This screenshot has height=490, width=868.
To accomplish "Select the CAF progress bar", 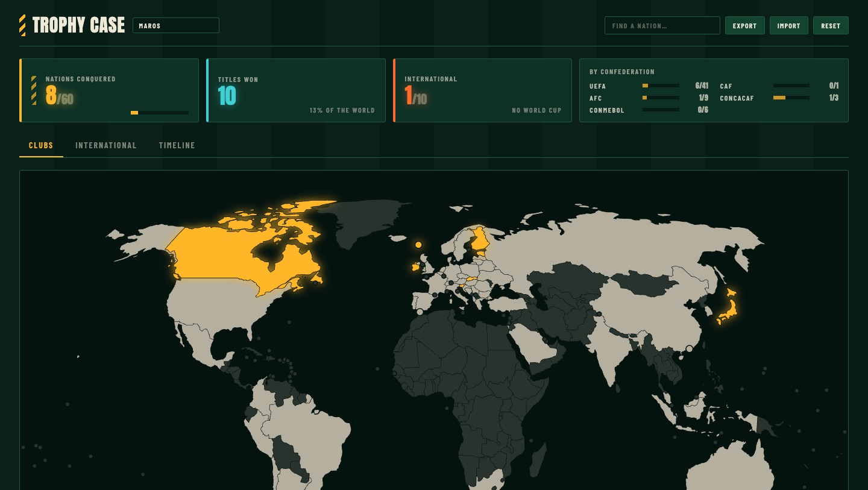I will (791, 86).
